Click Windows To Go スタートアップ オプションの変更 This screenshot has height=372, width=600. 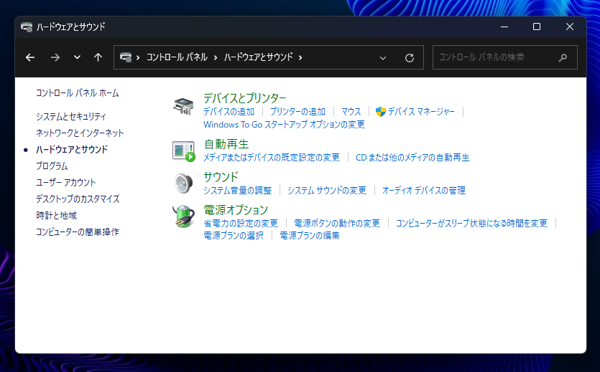(284, 124)
